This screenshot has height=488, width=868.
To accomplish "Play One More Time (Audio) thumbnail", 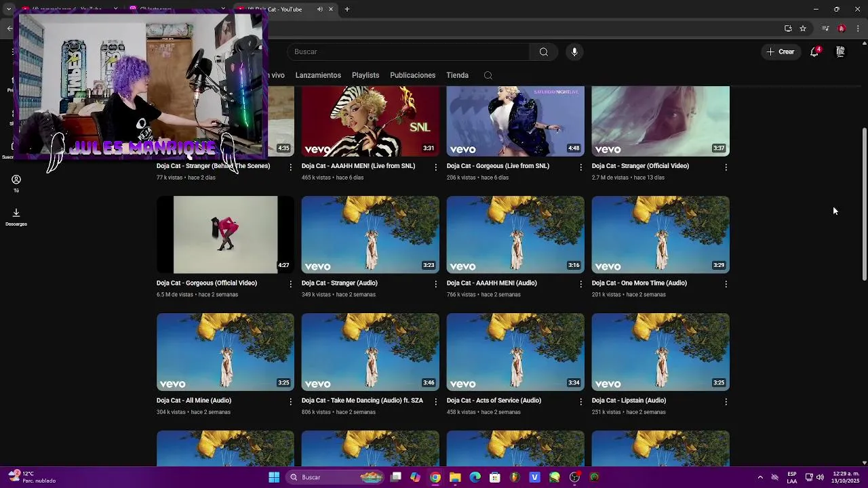I will [660, 235].
